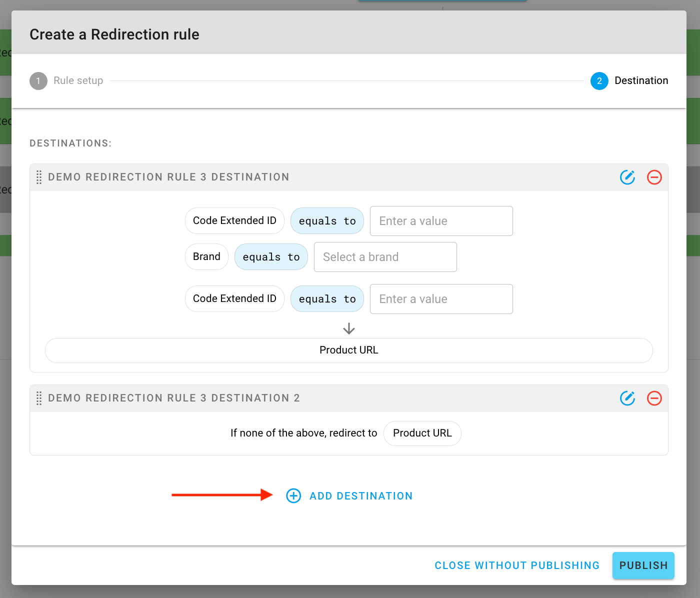Click the fallback Product URL chip
The height and width of the screenshot is (598, 700).
(x=422, y=433)
